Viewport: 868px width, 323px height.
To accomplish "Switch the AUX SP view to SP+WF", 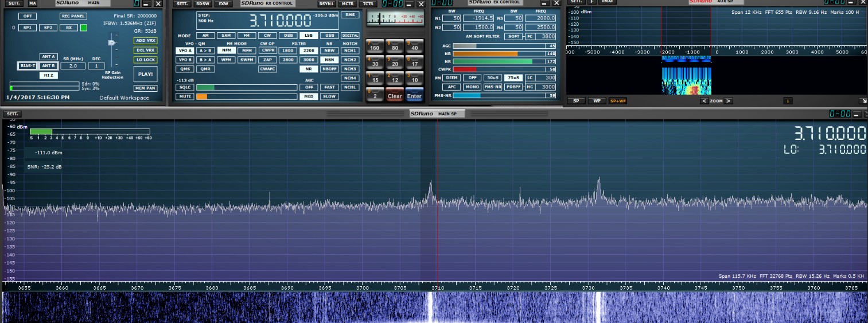I will click(x=617, y=101).
